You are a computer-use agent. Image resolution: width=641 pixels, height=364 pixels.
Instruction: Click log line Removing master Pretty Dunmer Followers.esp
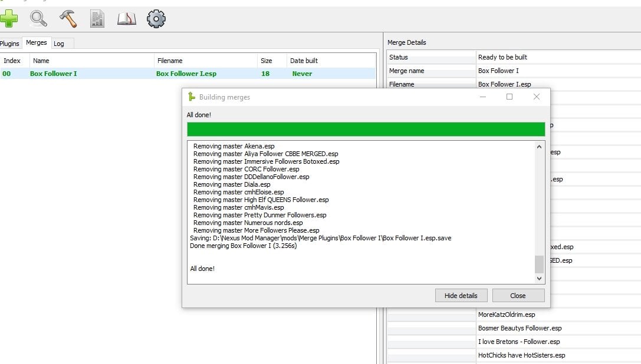[x=259, y=215]
